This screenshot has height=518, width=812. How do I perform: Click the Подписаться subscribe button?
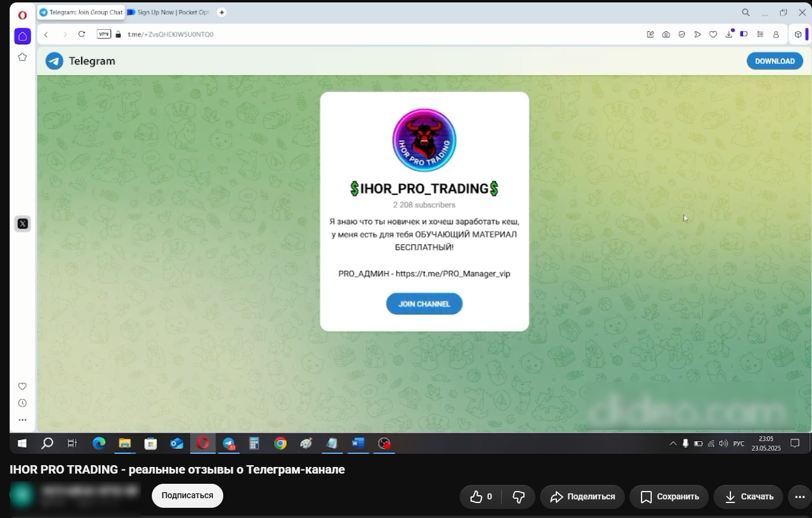click(187, 496)
